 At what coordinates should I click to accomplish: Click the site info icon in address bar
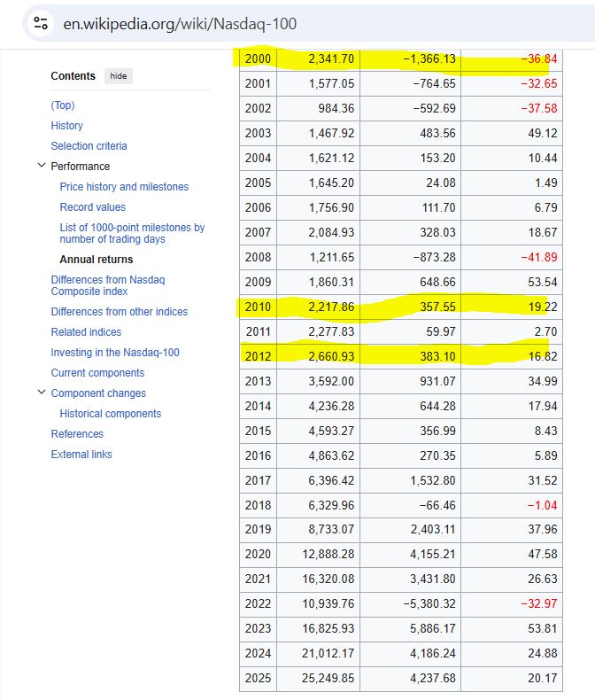pos(40,24)
